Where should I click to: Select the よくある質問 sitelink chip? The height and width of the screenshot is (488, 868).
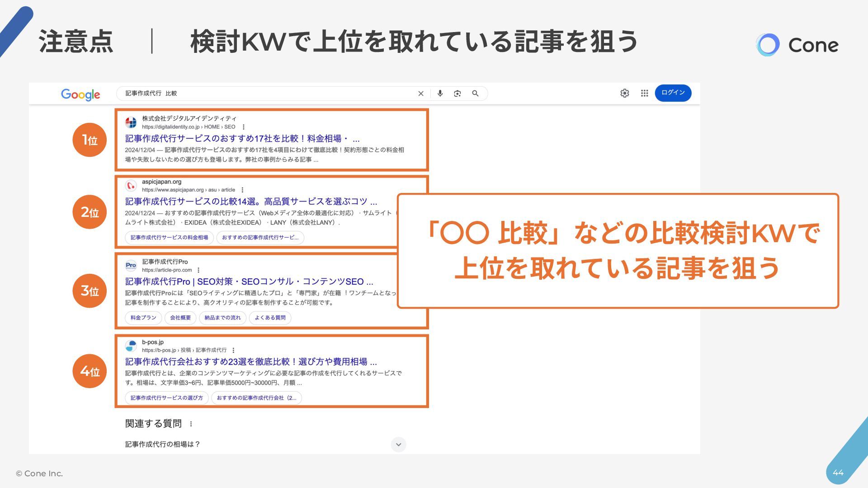click(270, 318)
